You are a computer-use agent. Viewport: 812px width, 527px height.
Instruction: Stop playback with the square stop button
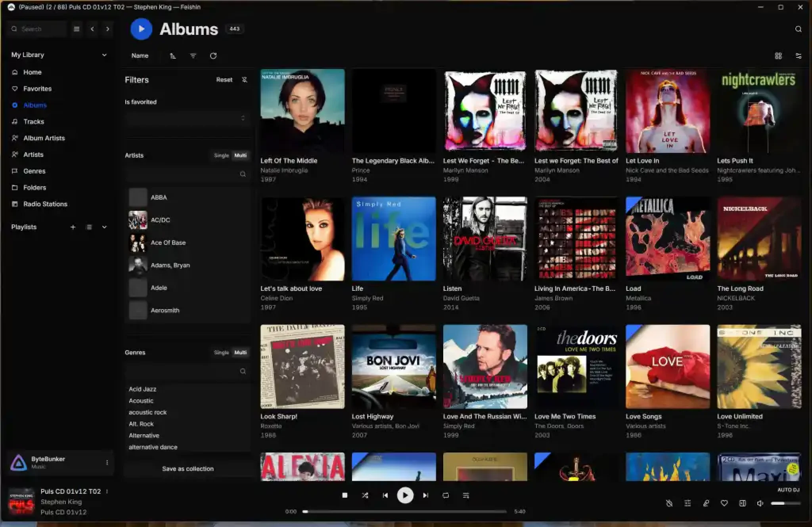[345, 495]
